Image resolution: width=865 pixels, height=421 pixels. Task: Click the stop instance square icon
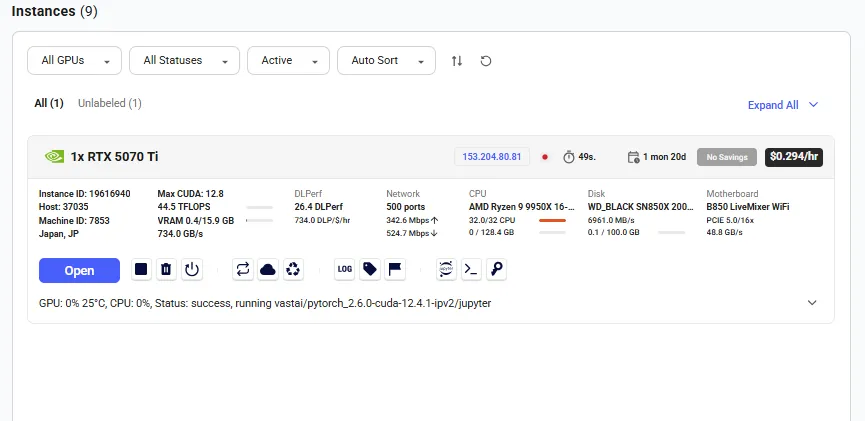141,269
